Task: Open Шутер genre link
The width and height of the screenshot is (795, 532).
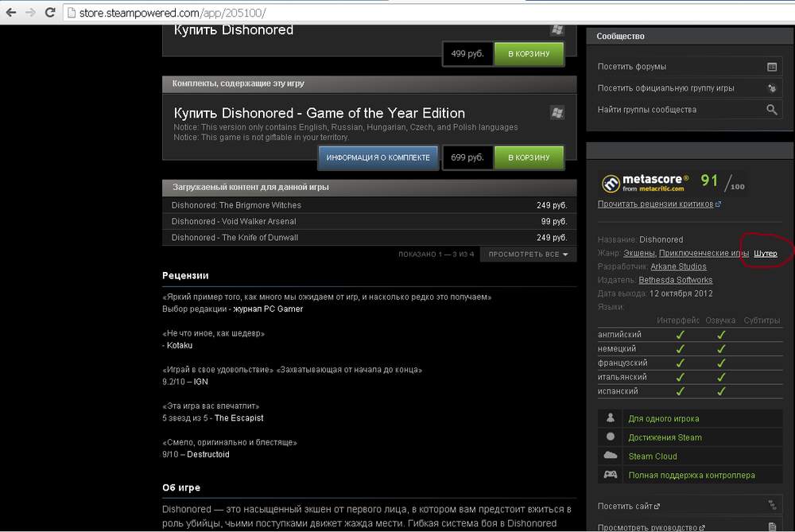Action: click(765, 253)
